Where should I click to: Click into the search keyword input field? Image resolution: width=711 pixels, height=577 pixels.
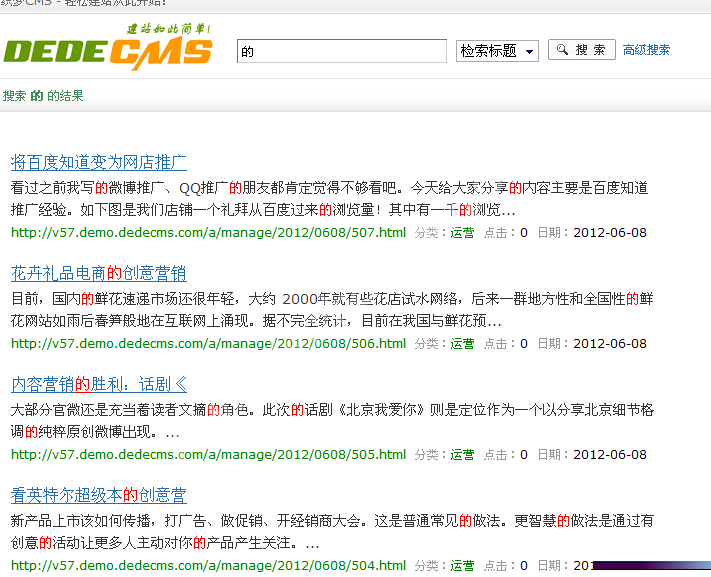coord(341,51)
